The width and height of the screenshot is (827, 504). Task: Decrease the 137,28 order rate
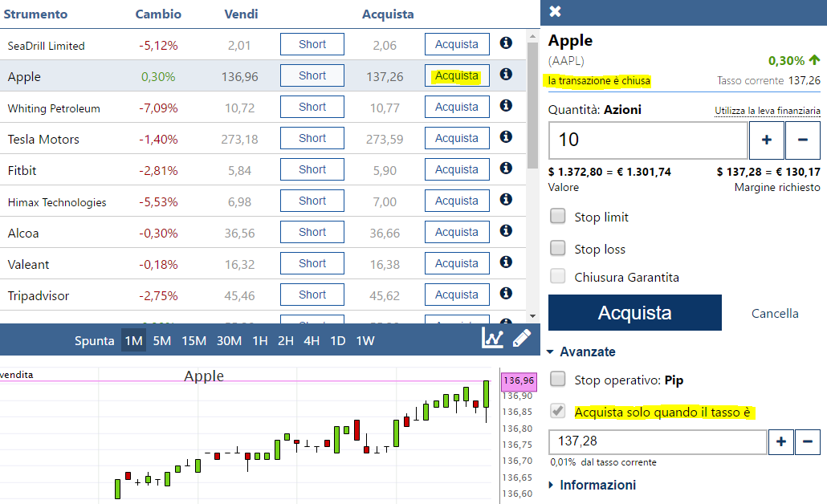point(808,441)
